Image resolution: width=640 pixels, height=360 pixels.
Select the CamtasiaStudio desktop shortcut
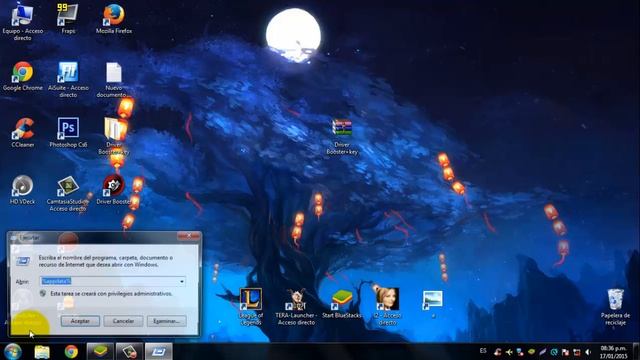pyautogui.click(x=68, y=193)
